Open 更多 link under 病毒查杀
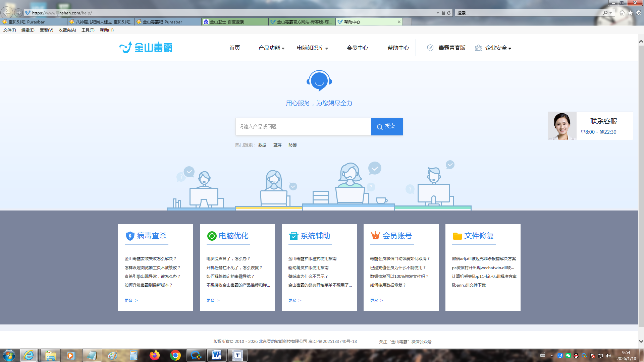The height and width of the screenshot is (362, 644). [131, 300]
